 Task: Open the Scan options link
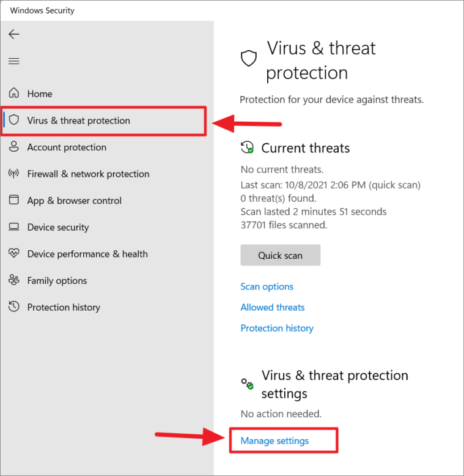(267, 286)
